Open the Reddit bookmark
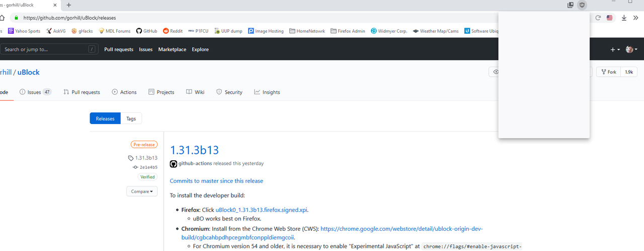Viewport: 644px width, 251px height. click(173, 31)
